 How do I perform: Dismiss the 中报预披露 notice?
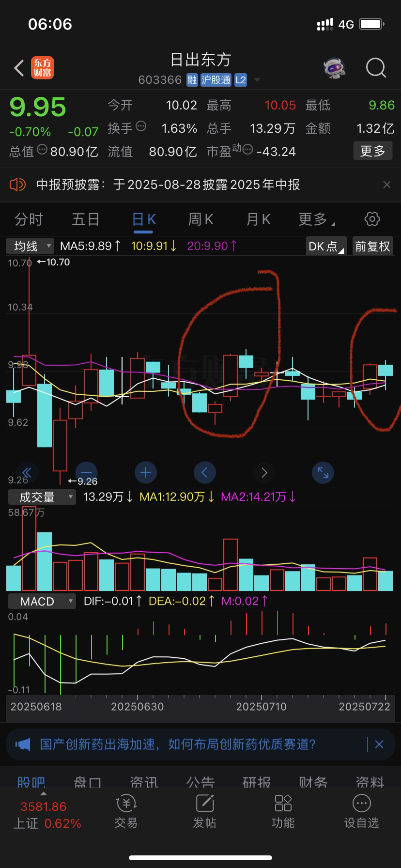(386, 185)
